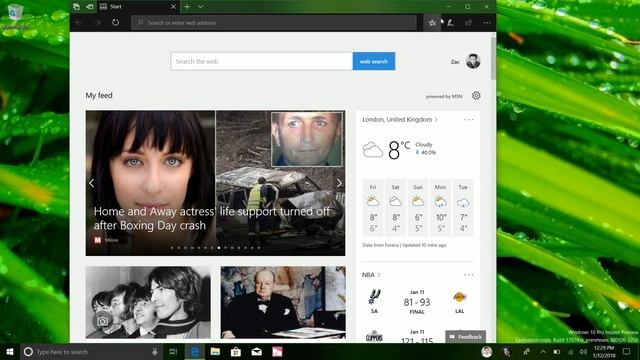This screenshot has height=360, width=640.
Task: Open volume control in tray
Action: (583, 351)
